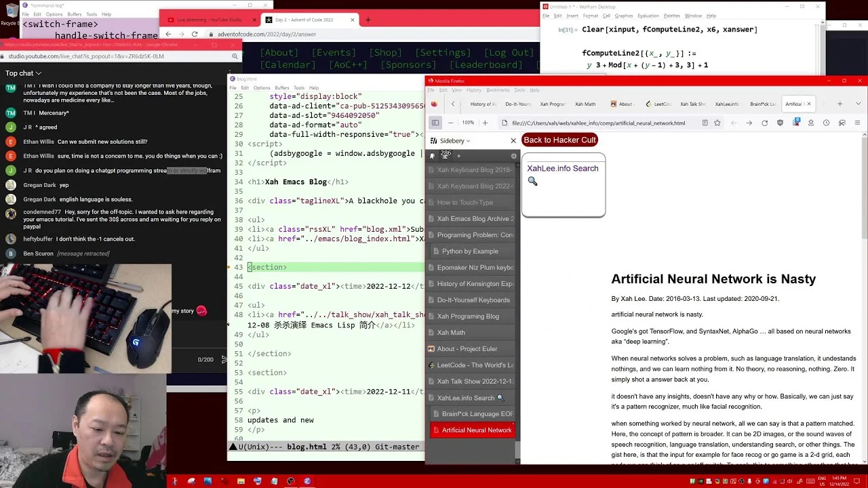Open Firefox history clock icon
The width and height of the screenshot is (868, 488).
tap(826, 123)
